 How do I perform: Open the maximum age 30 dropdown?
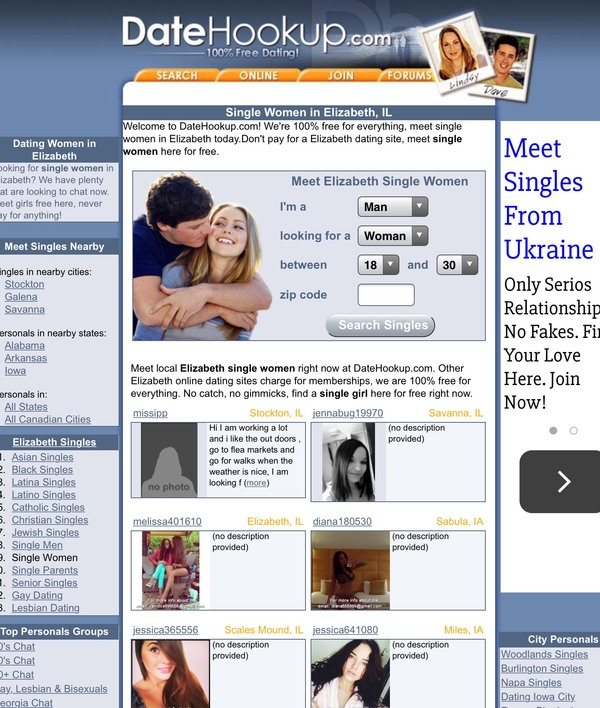pyautogui.click(x=456, y=265)
